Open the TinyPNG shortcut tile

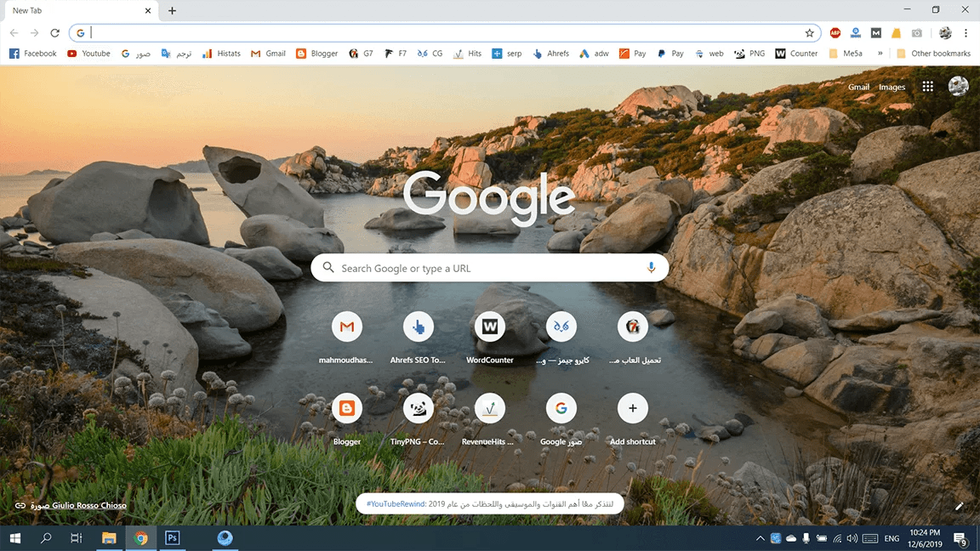coord(419,418)
